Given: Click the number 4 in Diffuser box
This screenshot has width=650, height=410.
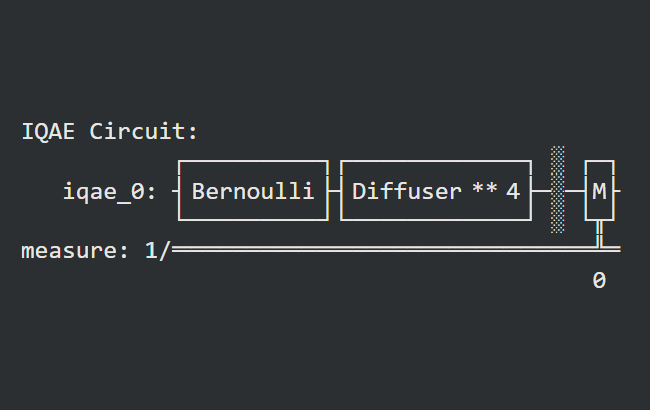Looking at the screenshot, I should pyautogui.click(x=513, y=191).
